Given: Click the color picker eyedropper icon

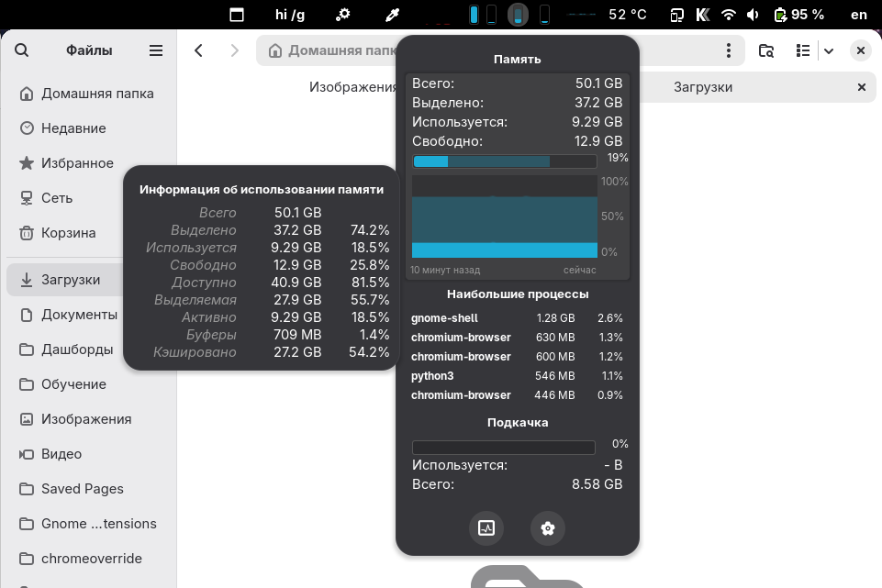Looking at the screenshot, I should 392,15.
